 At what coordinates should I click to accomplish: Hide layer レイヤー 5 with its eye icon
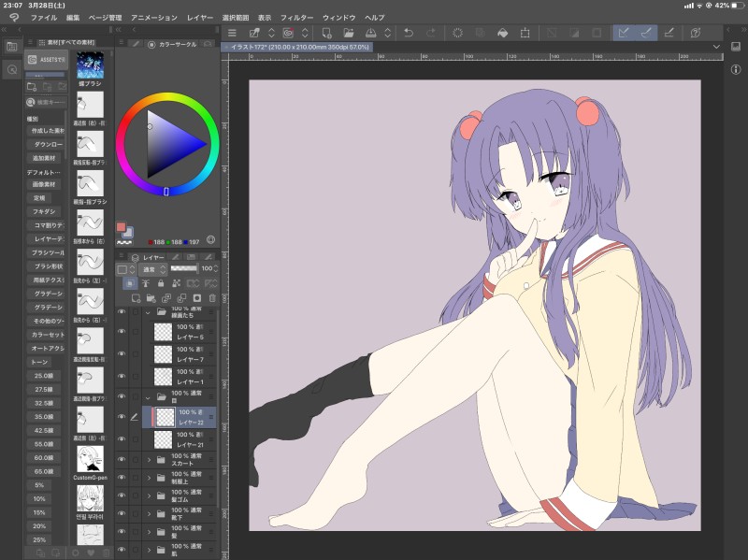(122, 332)
